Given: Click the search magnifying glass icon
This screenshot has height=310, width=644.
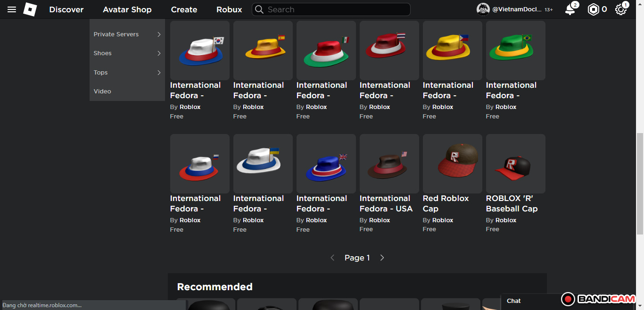Looking at the screenshot, I should pos(259,9).
